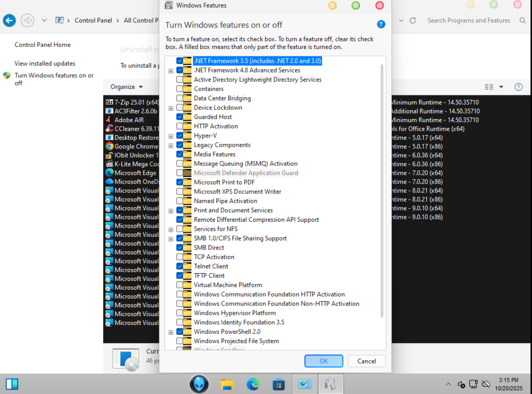
Task: Click the Google Chrome program icon
Action: 110,146
